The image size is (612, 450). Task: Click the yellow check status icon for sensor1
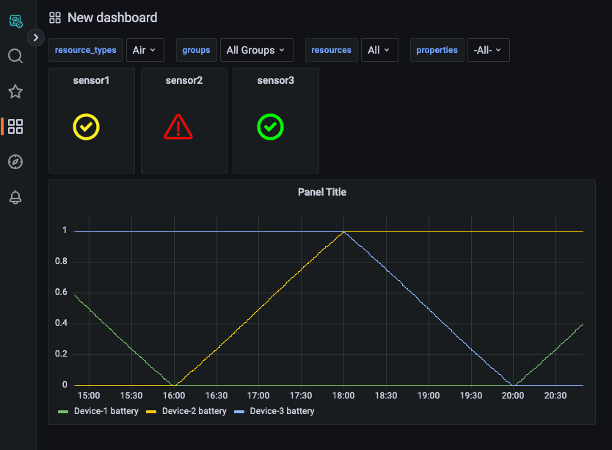point(86,127)
